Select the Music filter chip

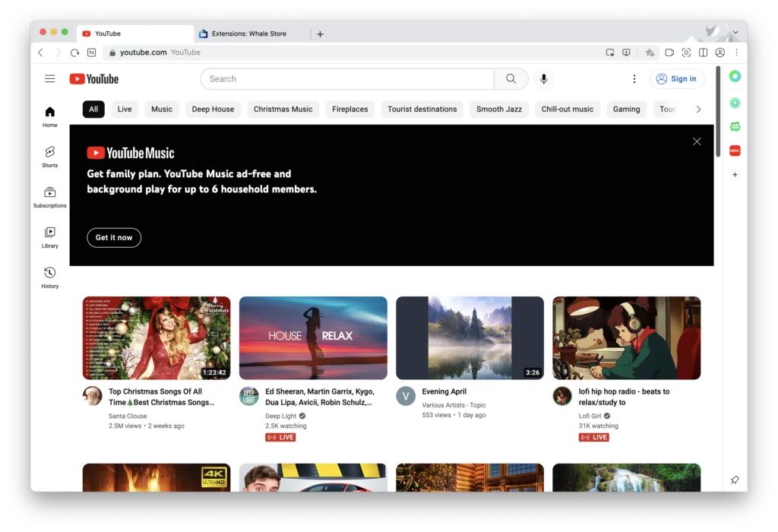click(x=162, y=109)
